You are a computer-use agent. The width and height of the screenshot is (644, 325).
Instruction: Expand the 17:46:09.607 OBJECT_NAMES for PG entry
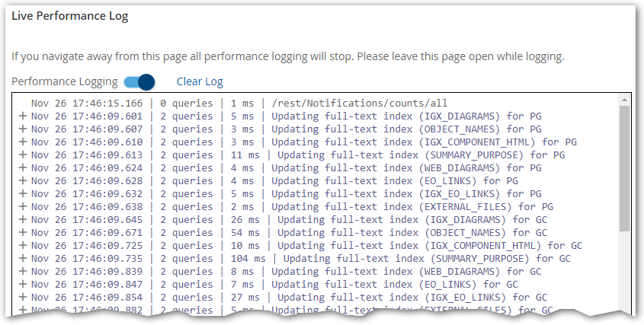click(22, 129)
